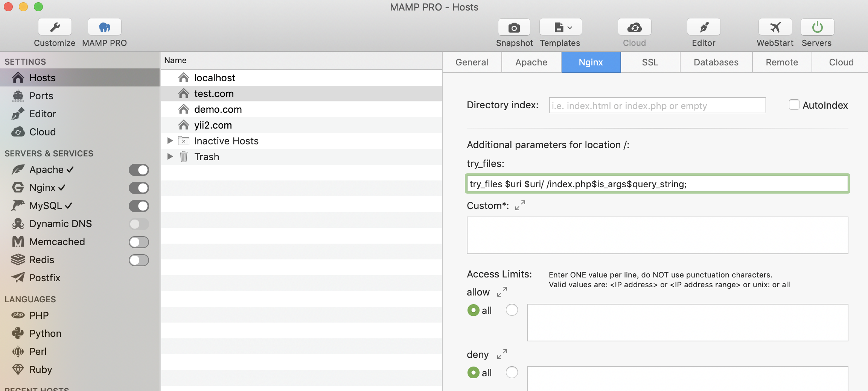This screenshot has height=391, width=868.
Task: Select the localhost host
Action: (x=302, y=77)
